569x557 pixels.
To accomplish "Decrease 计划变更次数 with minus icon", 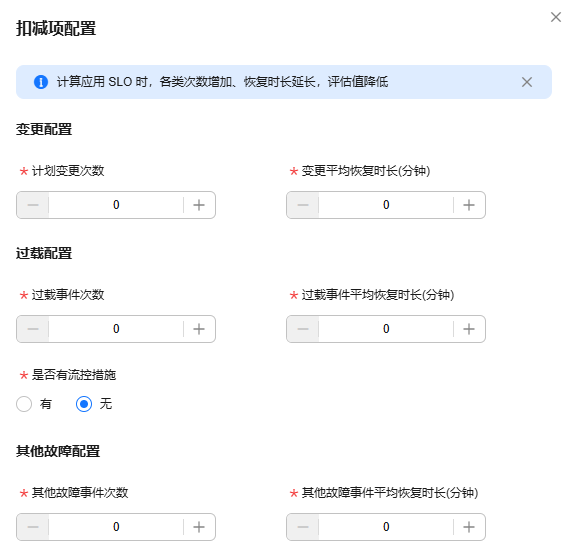I will point(33,205).
